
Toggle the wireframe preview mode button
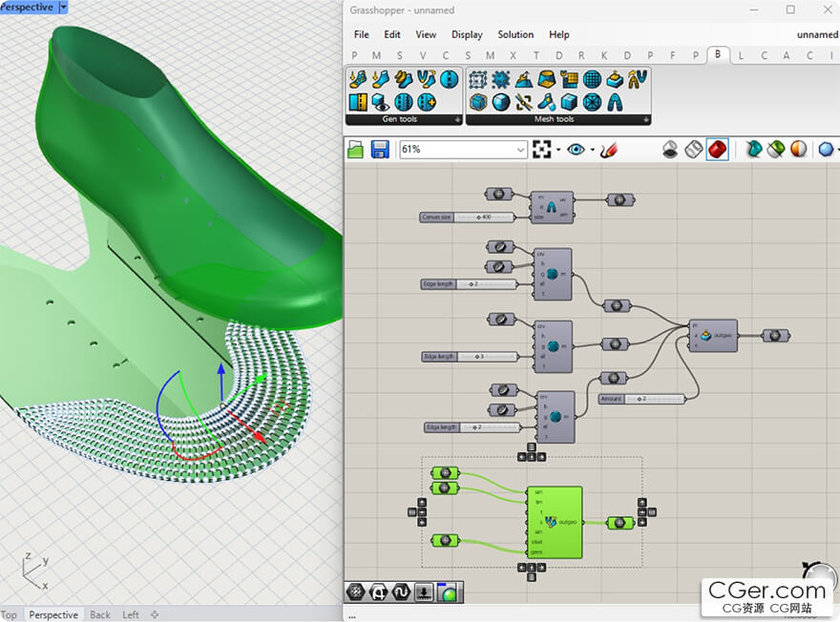(x=694, y=150)
